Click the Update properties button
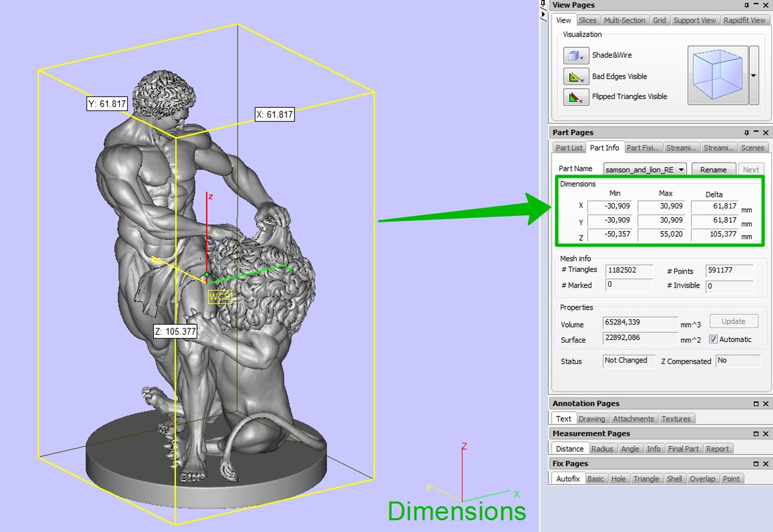The height and width of the screenshot is (532, 773). (734, 321)
